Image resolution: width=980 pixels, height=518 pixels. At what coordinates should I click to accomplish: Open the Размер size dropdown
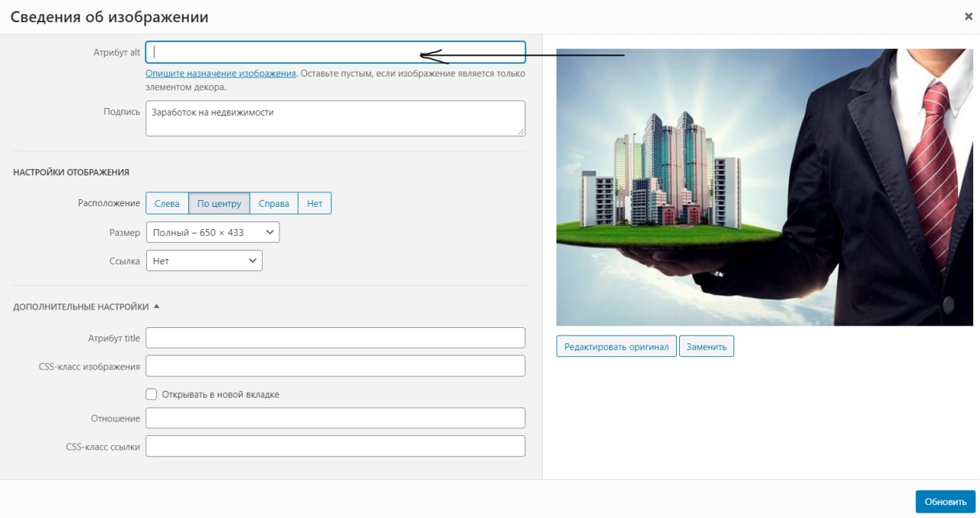tap(213, 232)
